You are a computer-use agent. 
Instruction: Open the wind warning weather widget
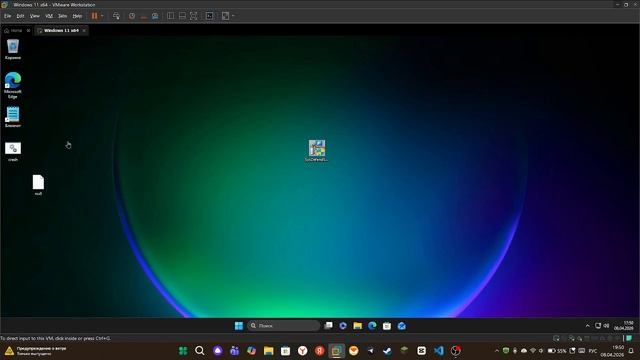36,351
